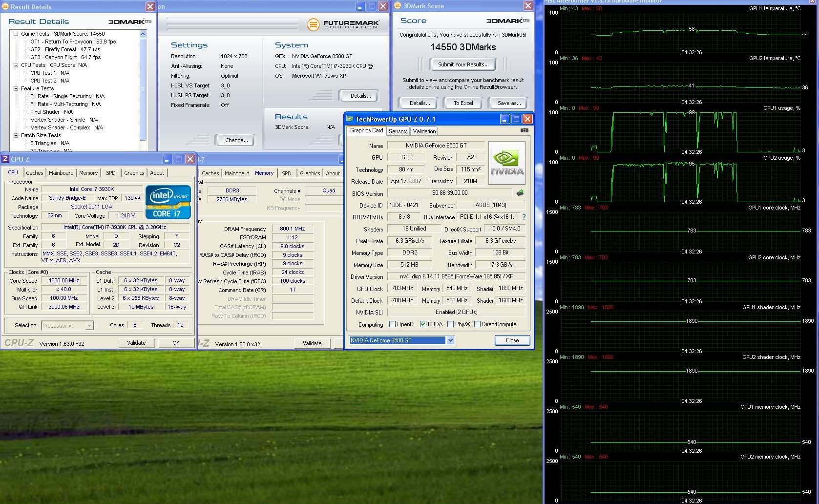Click the BIOS Version field 60.86.39.00.00
This screenshot has height=504, width=819.
449,193
